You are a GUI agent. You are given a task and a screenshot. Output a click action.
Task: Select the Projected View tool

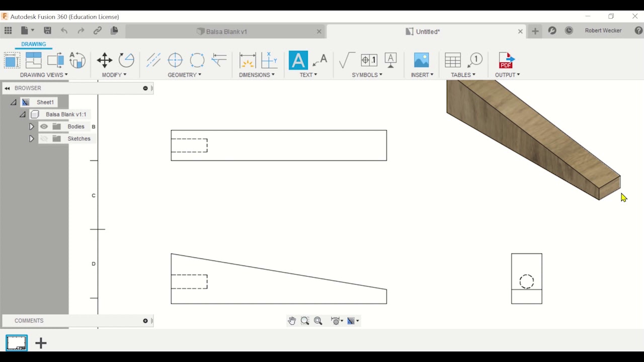coord(33,60)
